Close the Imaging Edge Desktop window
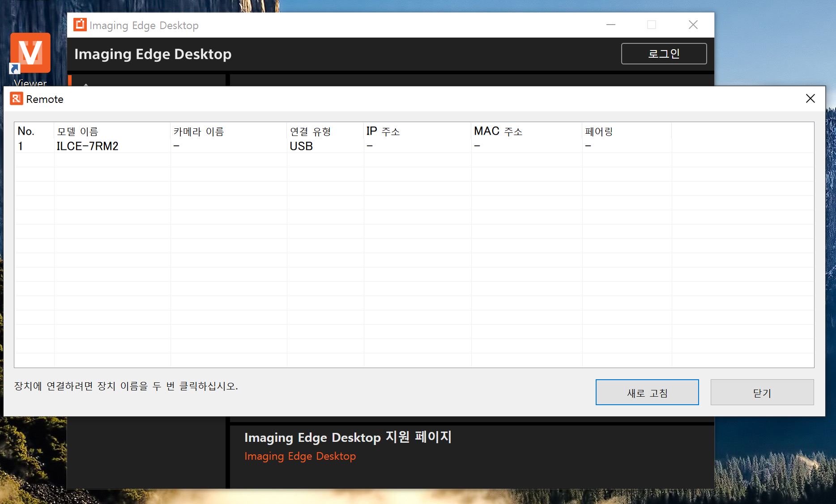 tap(693, 25)
